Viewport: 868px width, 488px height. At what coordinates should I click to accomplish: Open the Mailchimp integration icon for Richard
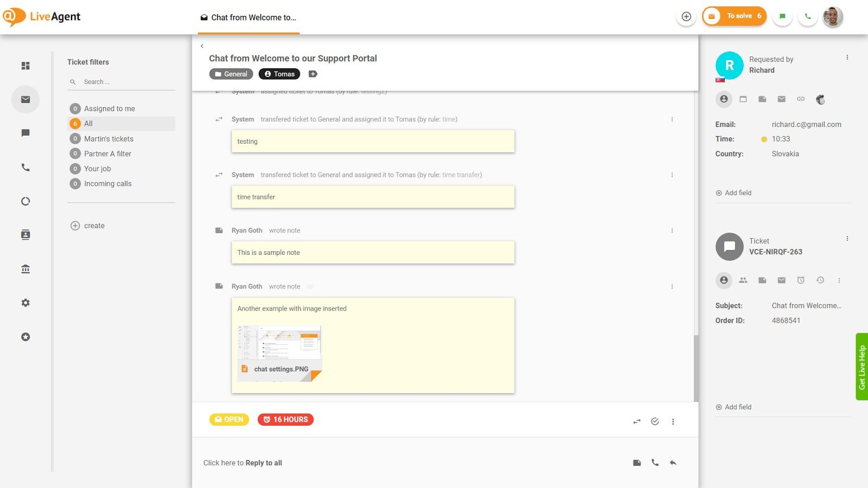(820, 99)
